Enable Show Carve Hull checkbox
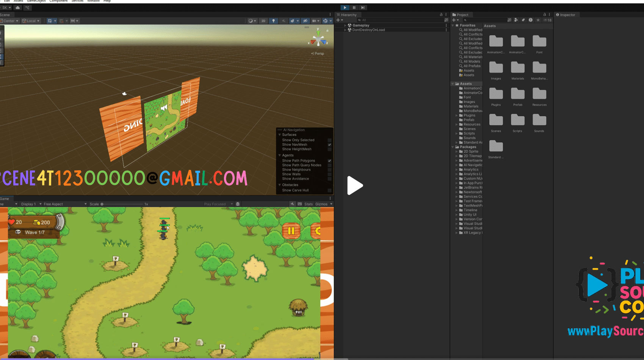644x360 pixels. (329, 190)
